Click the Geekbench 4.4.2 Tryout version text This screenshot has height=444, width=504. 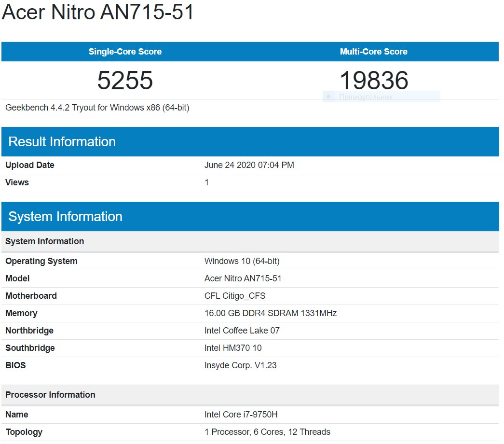pyautogui.click(x=97, y=108)
